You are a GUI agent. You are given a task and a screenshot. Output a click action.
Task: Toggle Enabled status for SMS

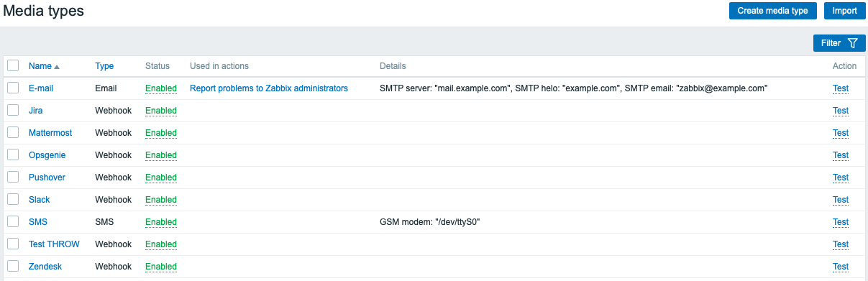point(161,222)
